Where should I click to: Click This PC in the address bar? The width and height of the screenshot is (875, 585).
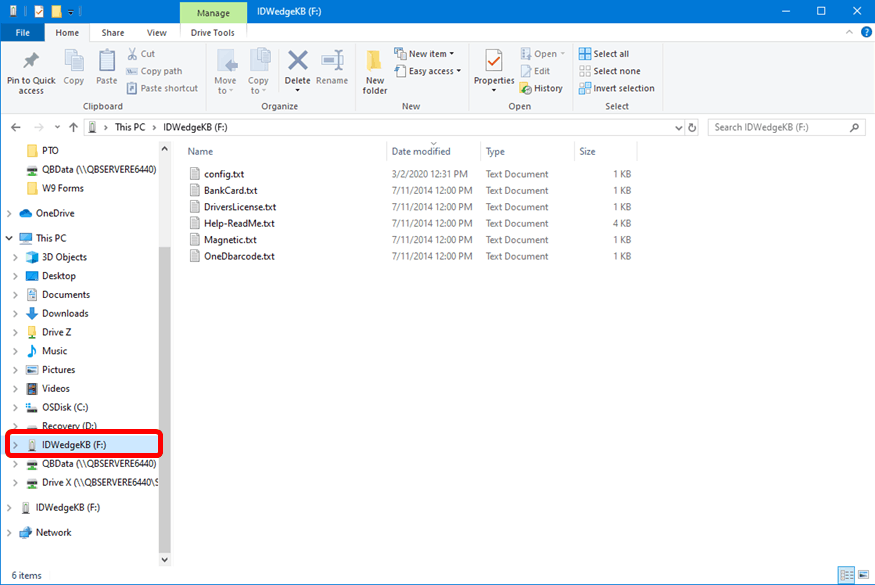(x=130, y=127)
